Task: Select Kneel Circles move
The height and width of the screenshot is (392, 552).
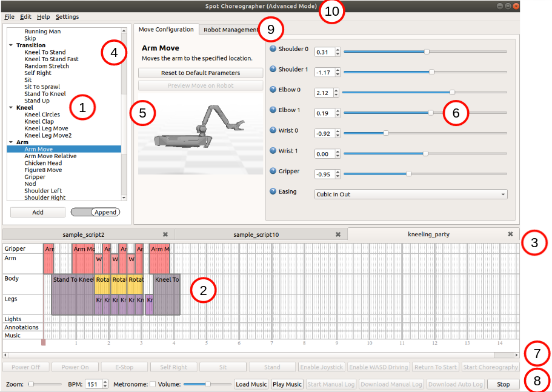Action: (x=42, y=115)
